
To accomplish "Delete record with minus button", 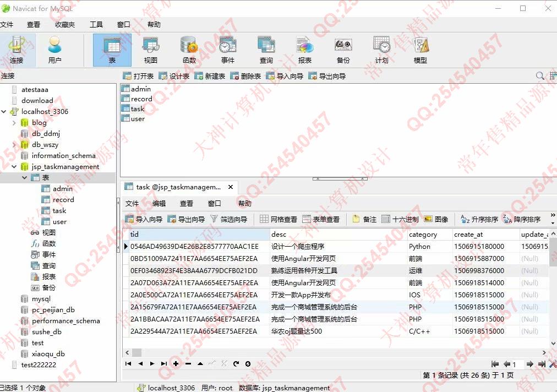I will pos(188,363).
